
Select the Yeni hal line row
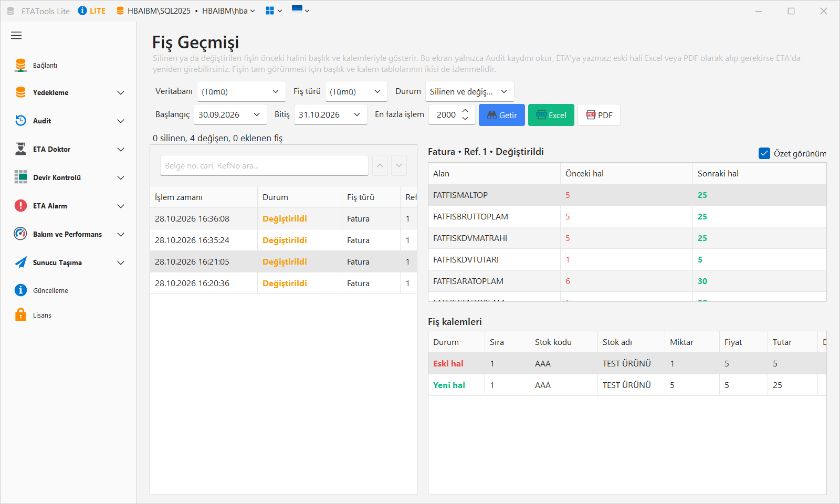[627, 385]
